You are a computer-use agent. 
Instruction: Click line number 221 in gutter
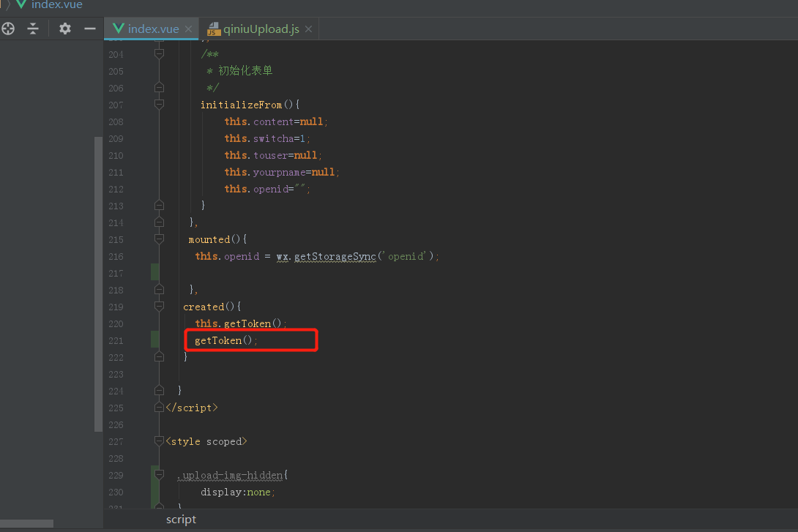(116, 341)
